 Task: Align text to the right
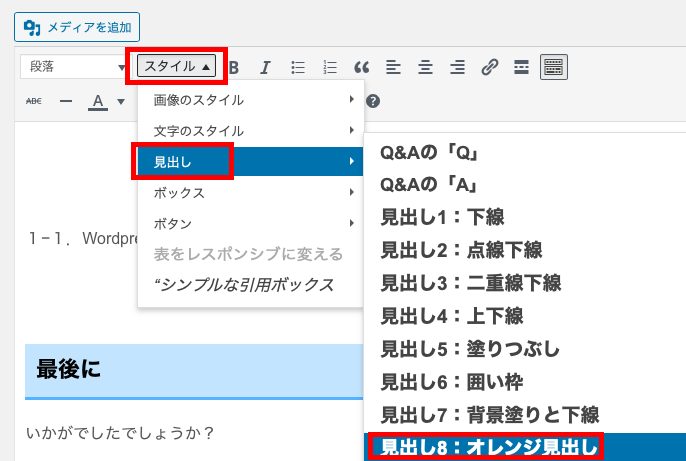457,68
